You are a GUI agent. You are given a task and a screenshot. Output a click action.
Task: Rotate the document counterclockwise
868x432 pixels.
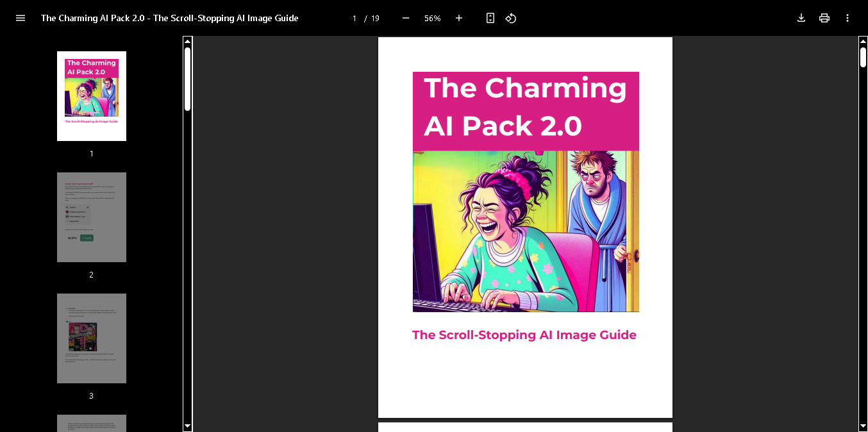[x=511, y=18]
